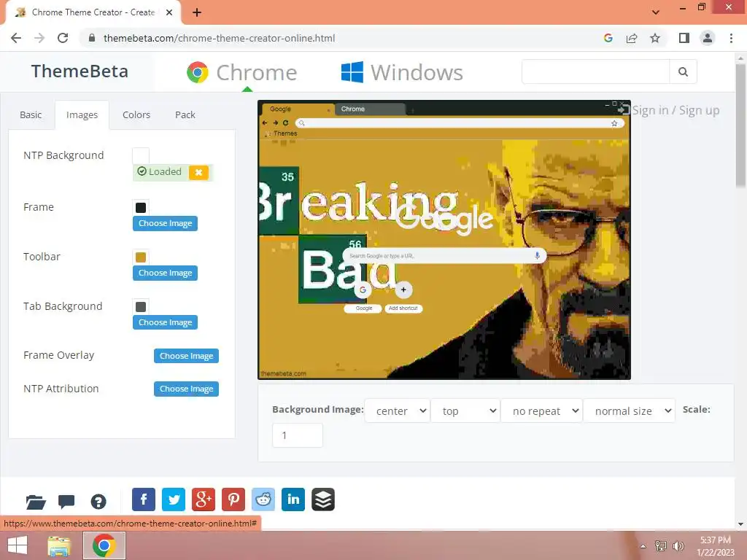Share the theme on Reddit
Viewport: 747px width, 560px height.
(x=263, y=499)
